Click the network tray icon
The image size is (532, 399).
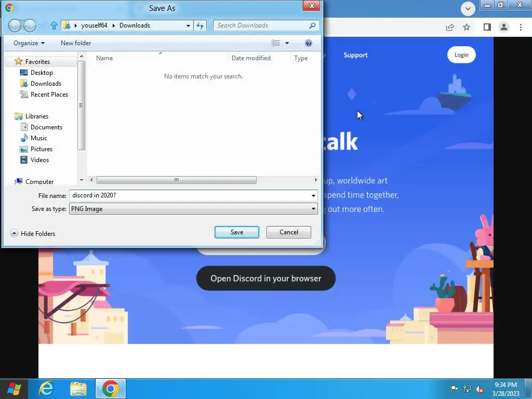[x=467, y=389]
